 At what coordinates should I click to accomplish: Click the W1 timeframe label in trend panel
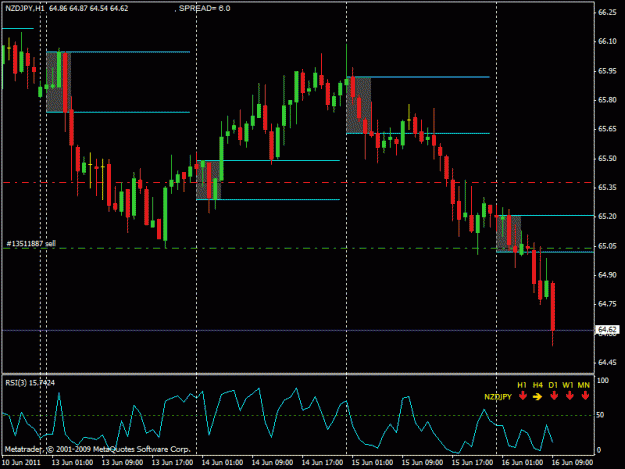pyautogui.click(x=568, y=385)
